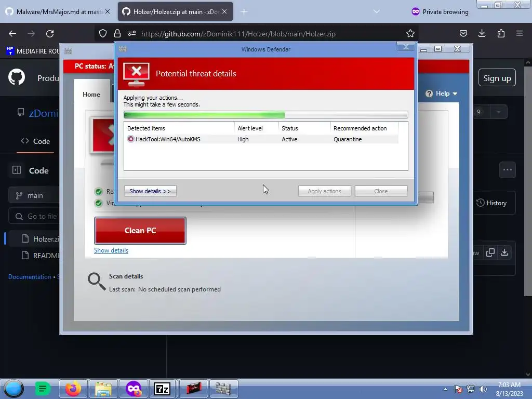Viewport: 532px width, 399px height.
Task: Click the green action progress bar
Action: coord(265,115)
